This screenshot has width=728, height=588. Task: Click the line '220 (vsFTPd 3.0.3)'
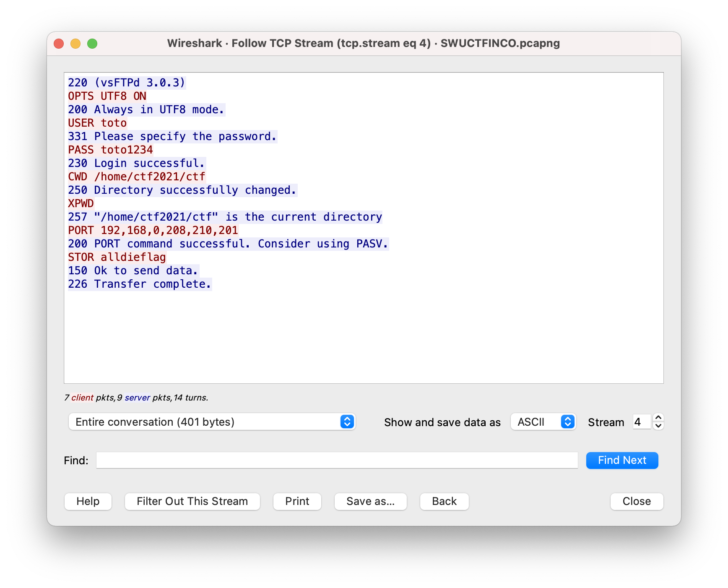point(127,83)
